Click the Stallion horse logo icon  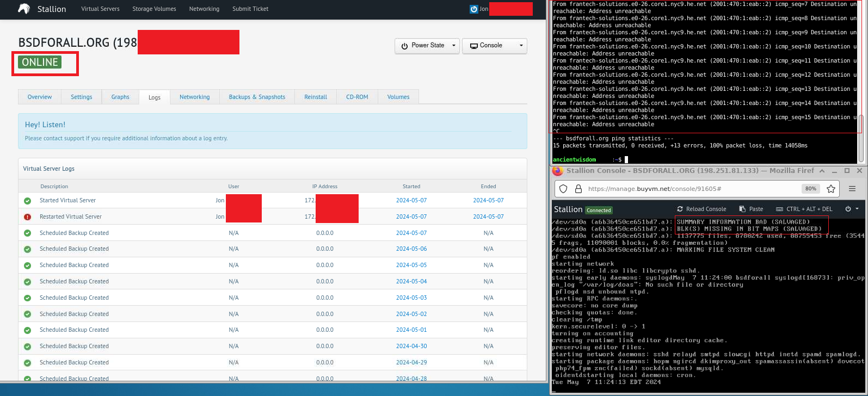point(24,9)
